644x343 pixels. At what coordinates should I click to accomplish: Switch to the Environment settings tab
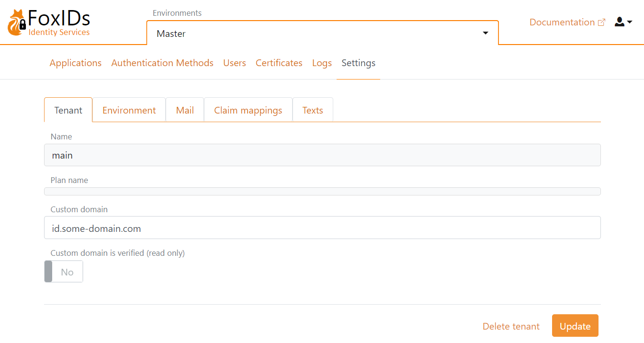click(129, 110)
